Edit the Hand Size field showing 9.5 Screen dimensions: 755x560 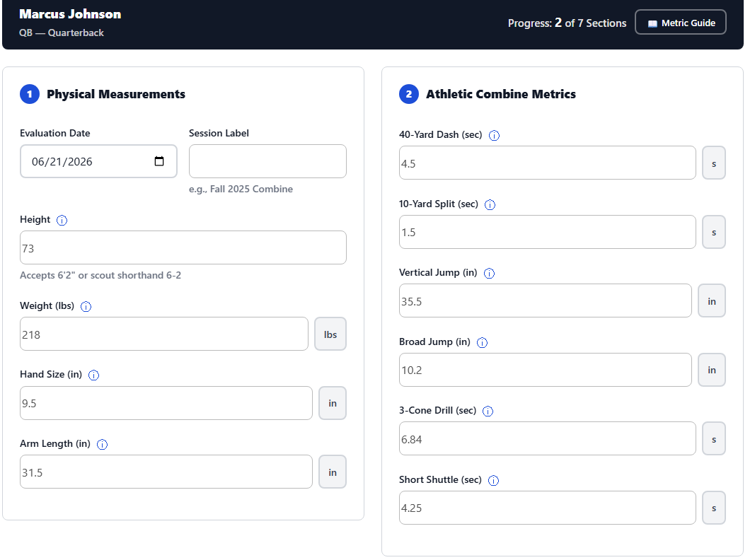[x=166, y=403]
